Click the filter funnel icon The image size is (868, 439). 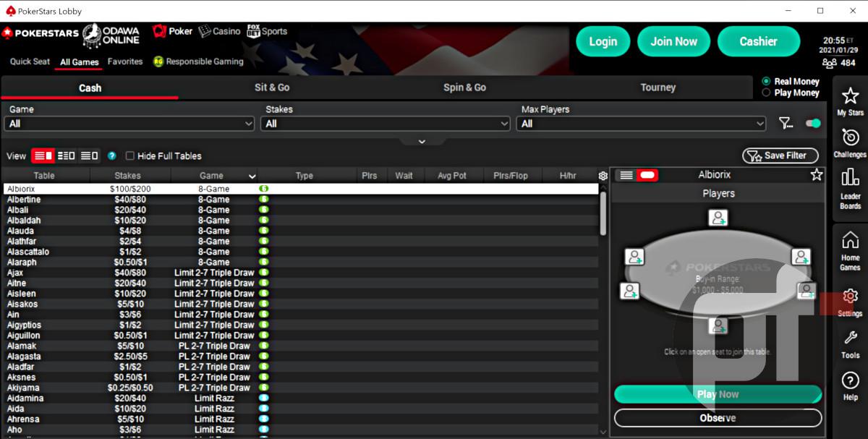tap(786, 124)
